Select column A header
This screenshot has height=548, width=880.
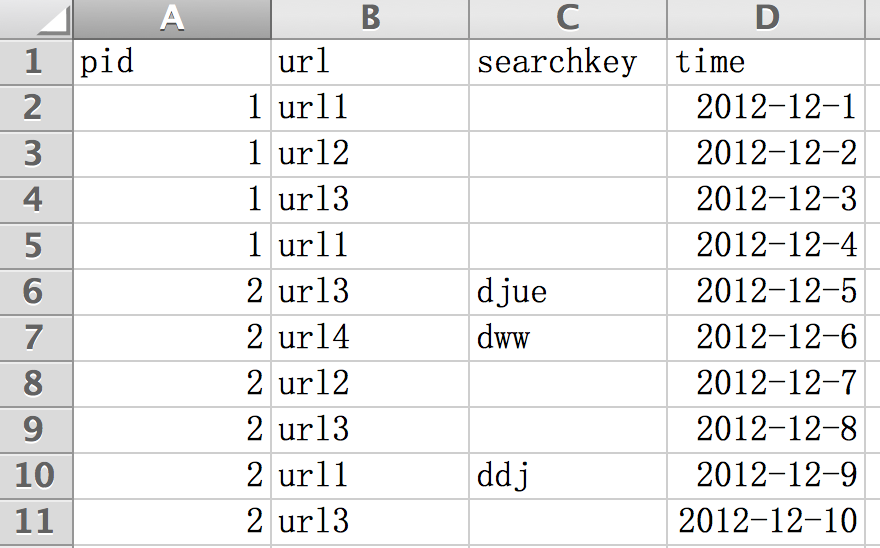coord(172,19)
